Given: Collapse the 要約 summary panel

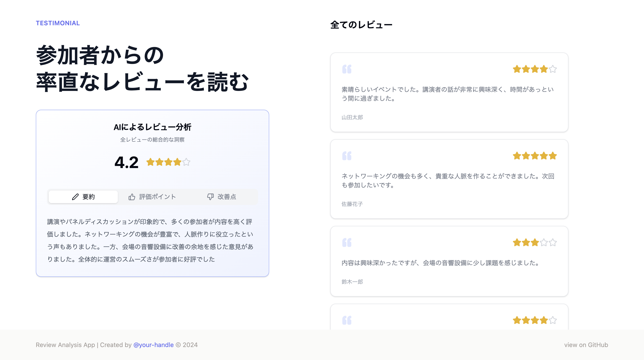Looking at the screenshot, I should pos(83,197).
